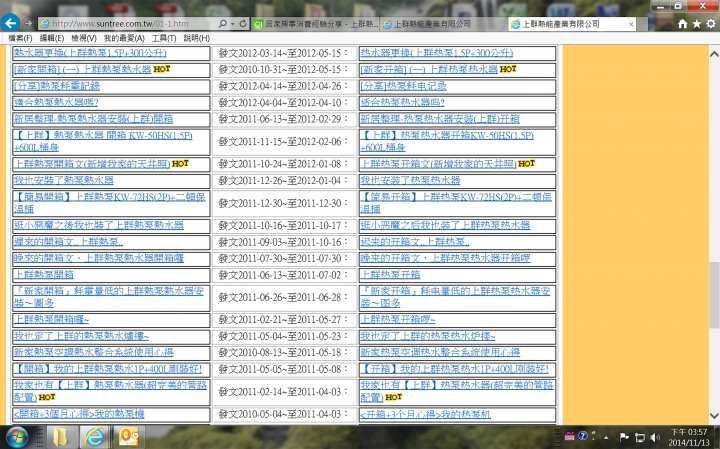
Task: Open the 編輯(E) menu
Action: [x=52, y=38]
